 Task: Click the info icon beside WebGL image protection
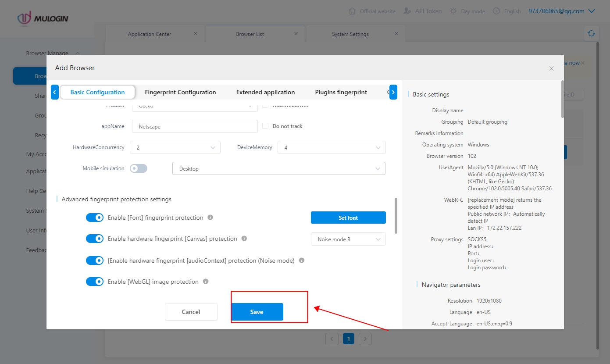click(x=206, y=282)
